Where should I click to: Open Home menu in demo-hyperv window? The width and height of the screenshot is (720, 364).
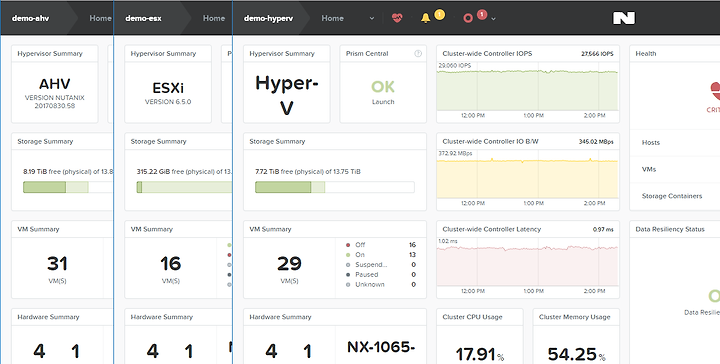332,18
